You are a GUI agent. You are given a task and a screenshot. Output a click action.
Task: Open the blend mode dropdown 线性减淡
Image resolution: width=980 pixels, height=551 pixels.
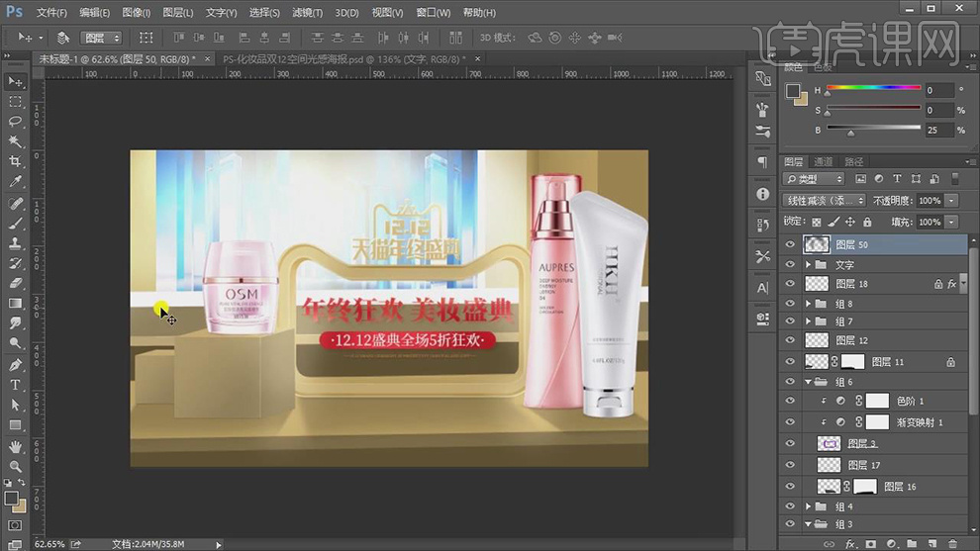click(x=822, y=201)
